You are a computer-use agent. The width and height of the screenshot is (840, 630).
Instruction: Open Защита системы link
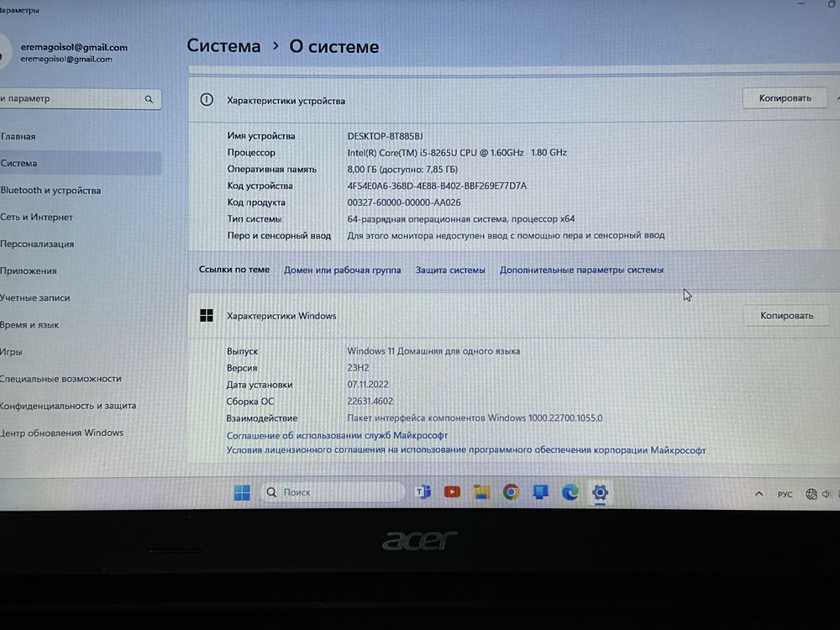pyautogui.click(x=450, y=270)
